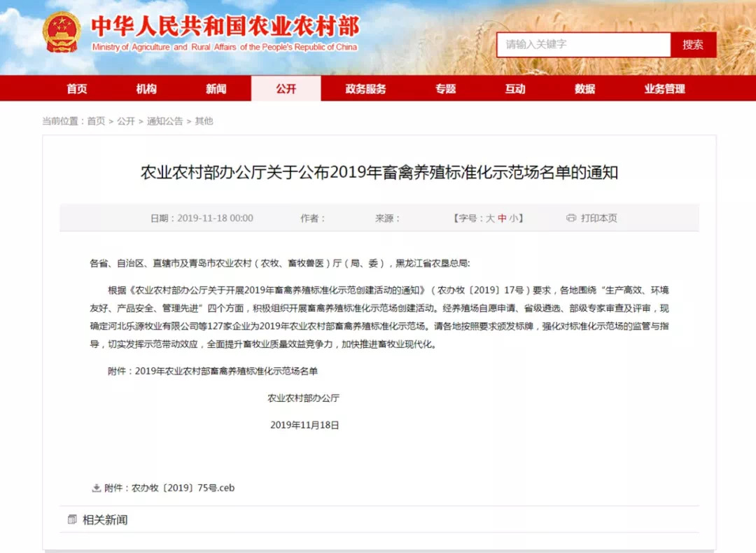Go to 公开 in breadcrumb
The height and width of the screenshot is (553, 756).
126,121
